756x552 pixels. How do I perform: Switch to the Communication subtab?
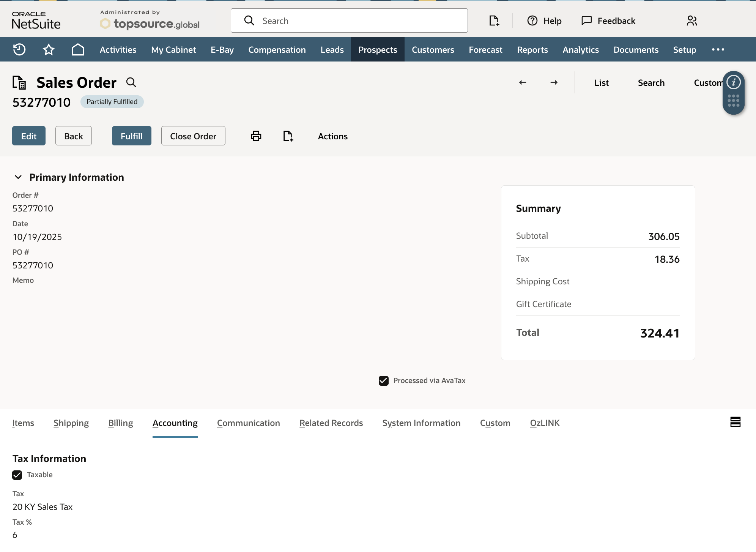[x=249, y=423]
